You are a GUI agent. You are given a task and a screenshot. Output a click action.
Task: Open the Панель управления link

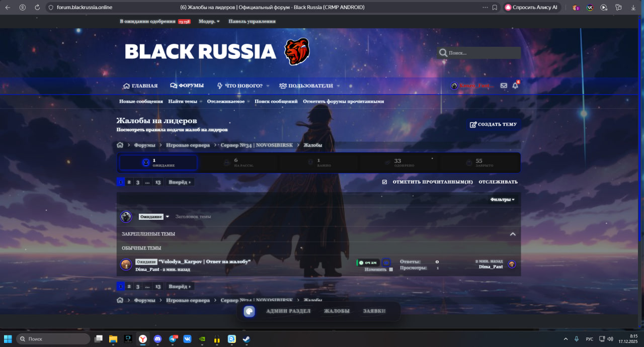pyautogui.click(x=252, y=22)
